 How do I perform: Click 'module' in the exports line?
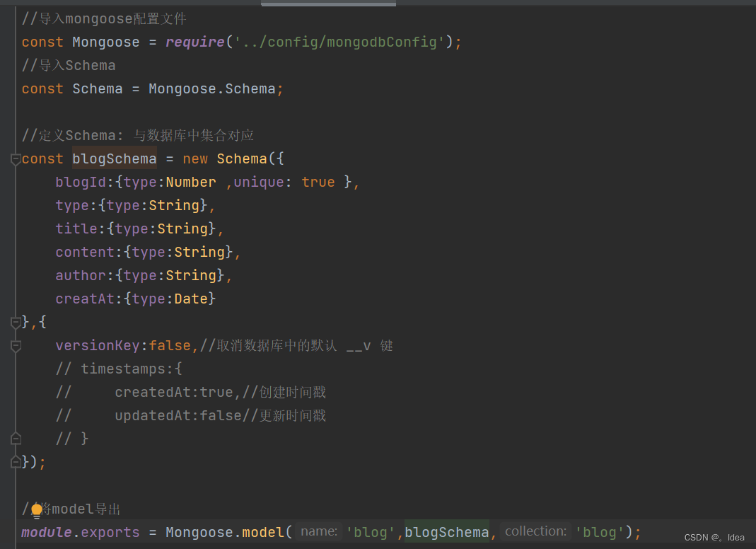pos(47,533)
